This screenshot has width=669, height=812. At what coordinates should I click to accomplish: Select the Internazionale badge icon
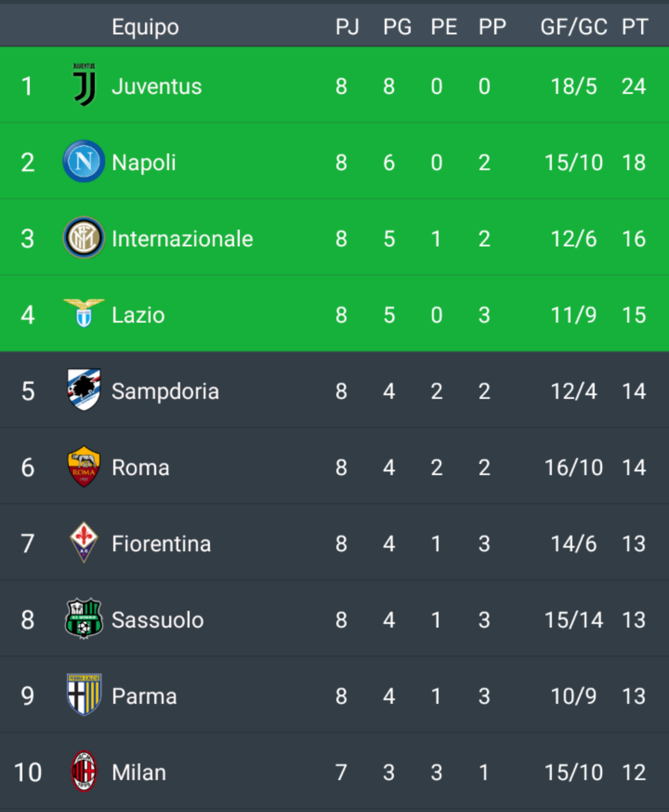click(x=84, y=238)
